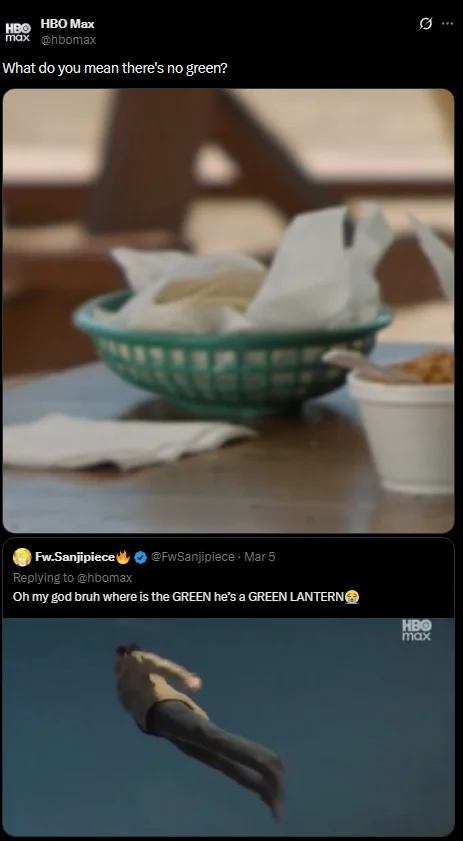The height and width of the screenshot is (841, 463).
Task: Click the crying emoji after GREEN LANTERN
Action: pos(352,596)
